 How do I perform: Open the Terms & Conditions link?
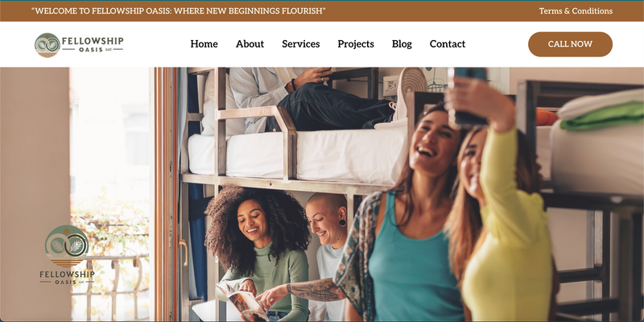576,11
